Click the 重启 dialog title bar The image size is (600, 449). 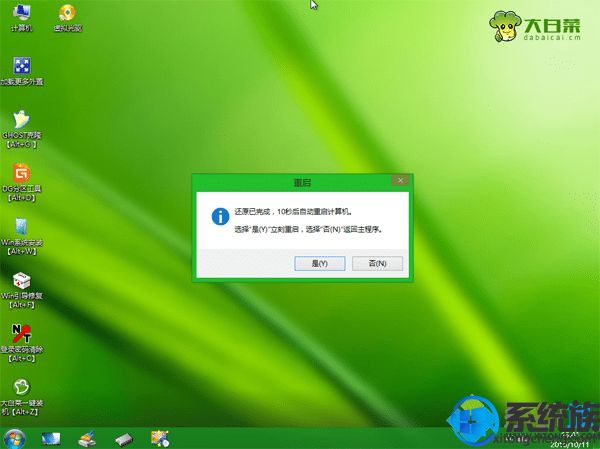[x=302, y=183]
